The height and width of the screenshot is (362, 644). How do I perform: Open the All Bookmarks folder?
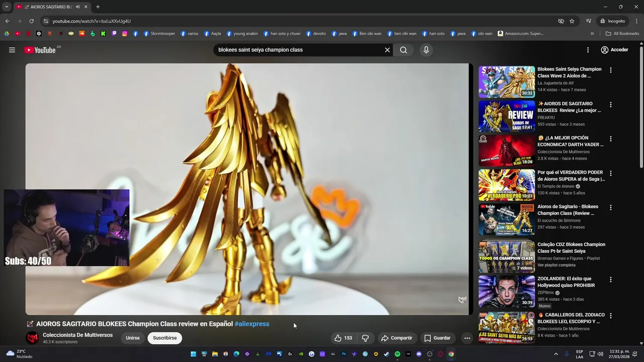pos(622,34)
